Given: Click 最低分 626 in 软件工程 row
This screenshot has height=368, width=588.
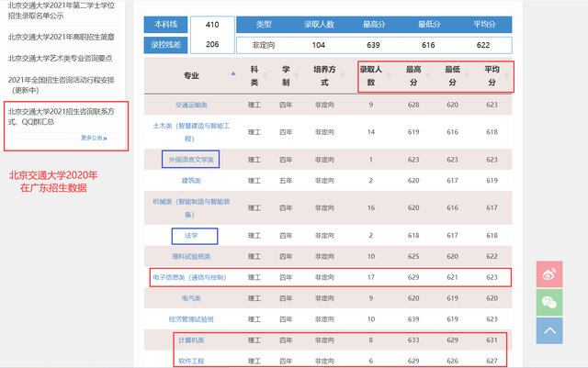Looking at the screenshot, I should click(453, 361).
